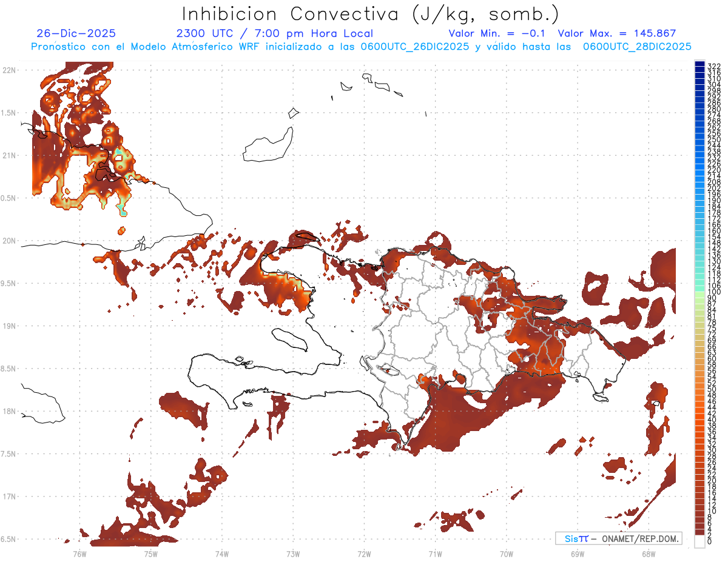Click the "18N" latitude label

(9, 411)
